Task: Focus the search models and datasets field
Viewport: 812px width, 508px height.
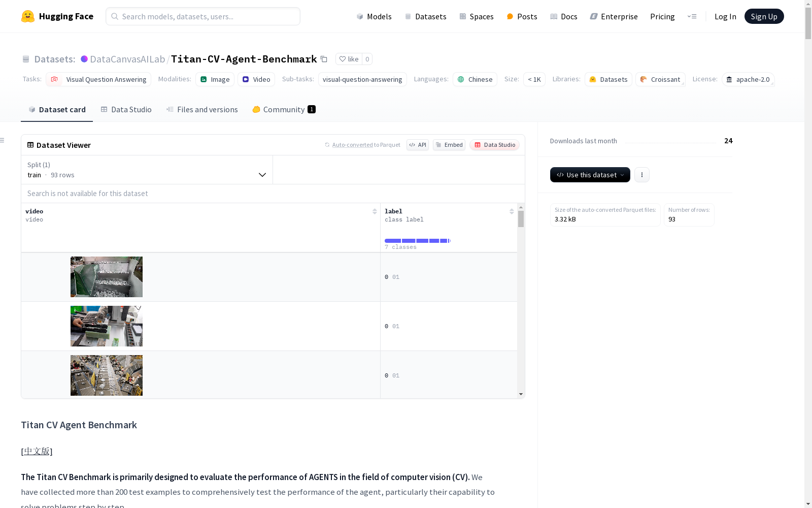Action: 203,16
